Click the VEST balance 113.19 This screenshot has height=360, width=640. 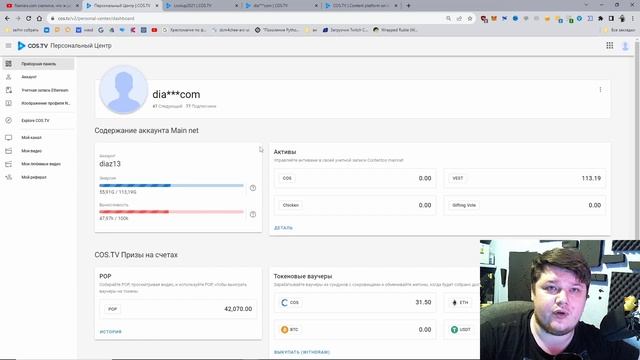591,178
